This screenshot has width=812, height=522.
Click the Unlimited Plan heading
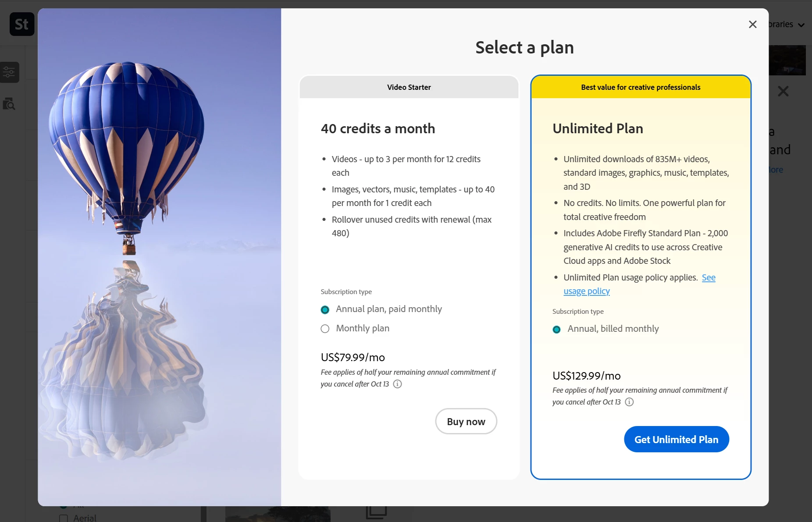click(598, 128)
